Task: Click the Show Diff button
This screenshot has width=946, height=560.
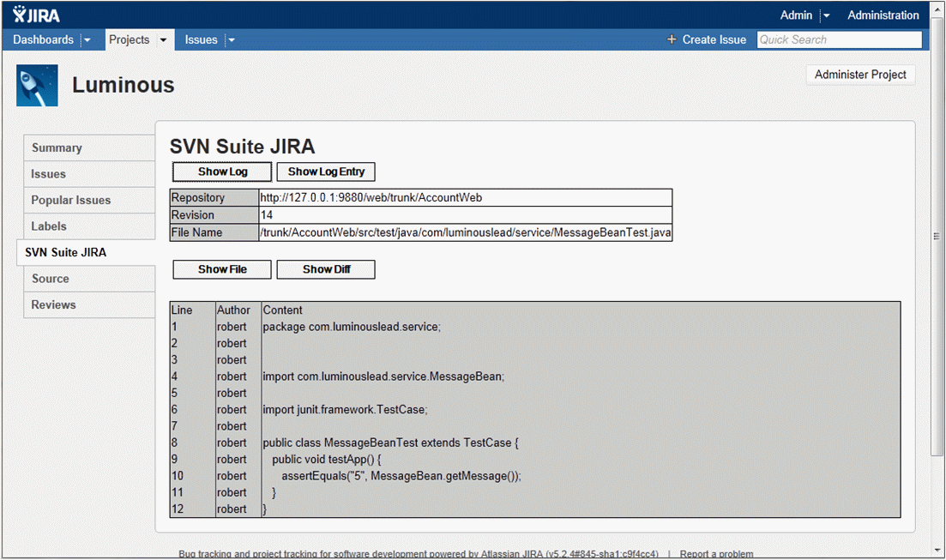Action: 325,269
